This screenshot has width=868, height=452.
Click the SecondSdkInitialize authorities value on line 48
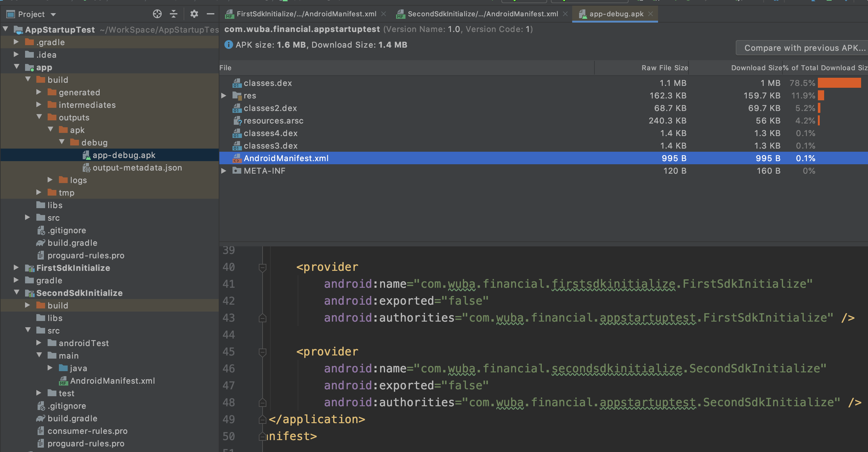click(651, 402)
